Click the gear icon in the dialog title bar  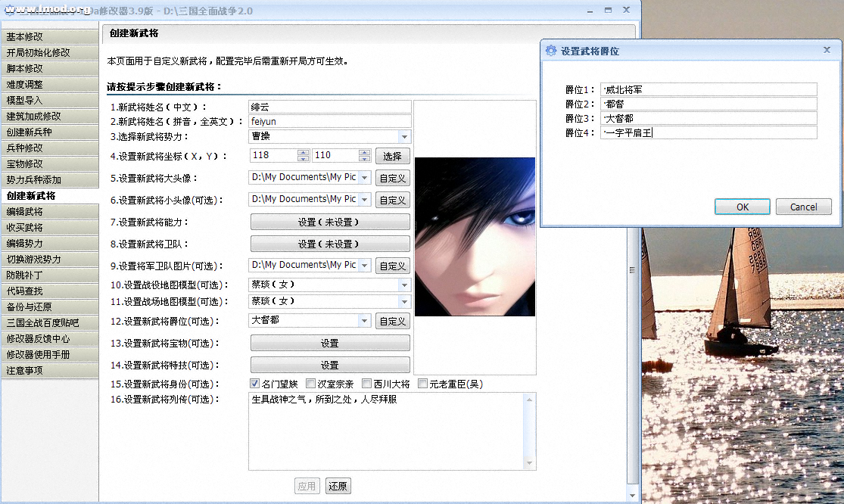(550, 51)
